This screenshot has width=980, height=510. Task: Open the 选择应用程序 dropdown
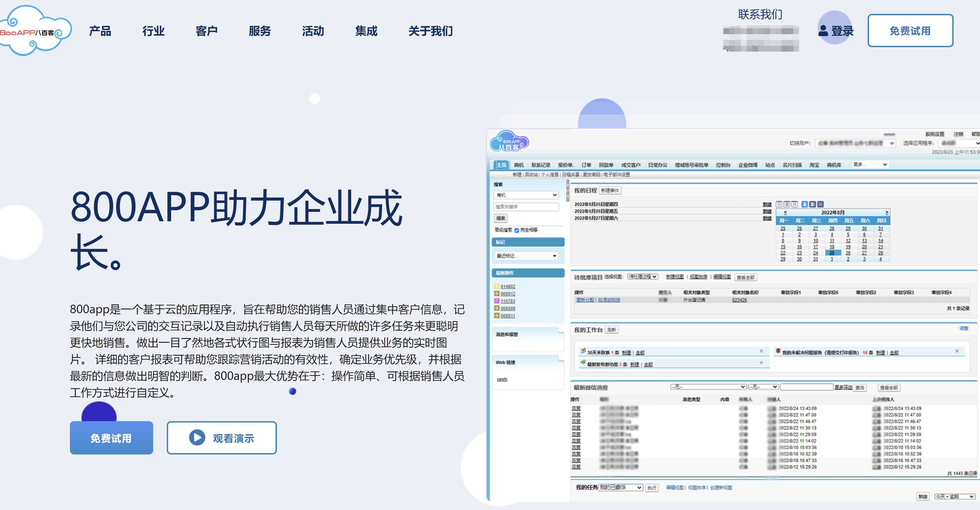(x=959, y=143)
